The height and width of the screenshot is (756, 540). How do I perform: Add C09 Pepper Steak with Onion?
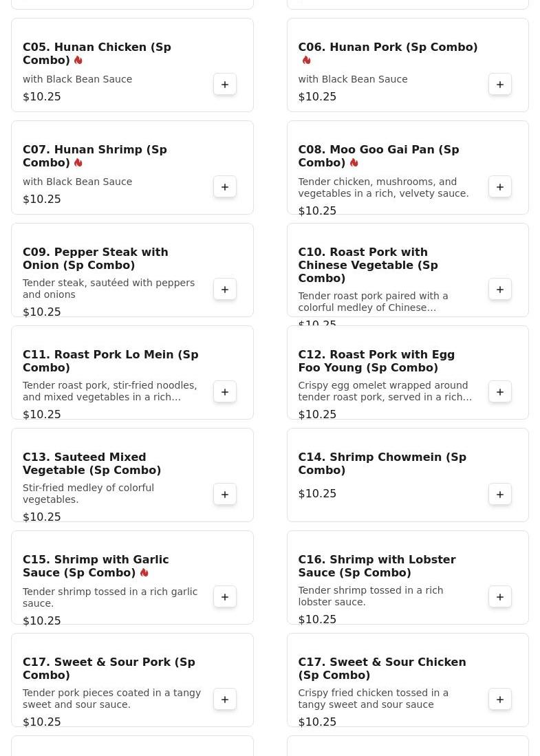coord(225,290)
